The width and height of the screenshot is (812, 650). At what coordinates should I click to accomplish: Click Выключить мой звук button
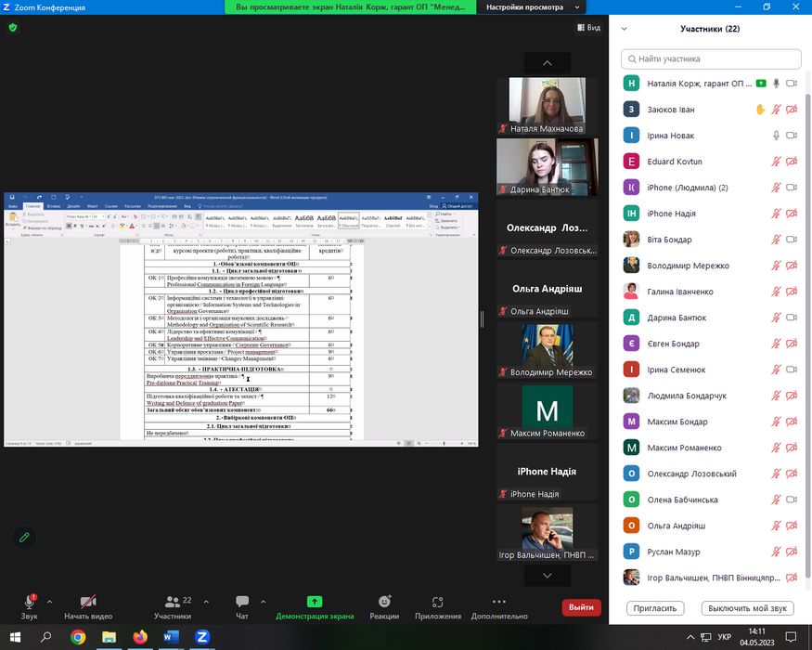coord(746,608)
